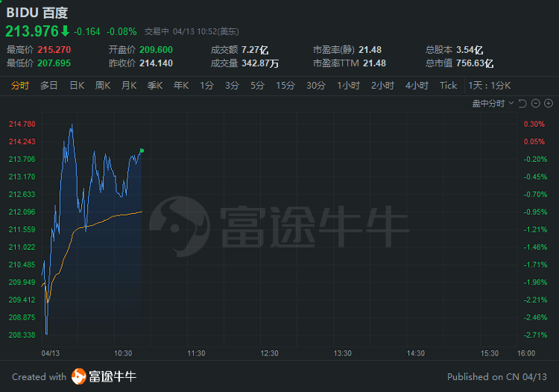Viewport: 559px width, 392px height.
Task: Zoom in chart with plus icon
Action: click(549, 104)
